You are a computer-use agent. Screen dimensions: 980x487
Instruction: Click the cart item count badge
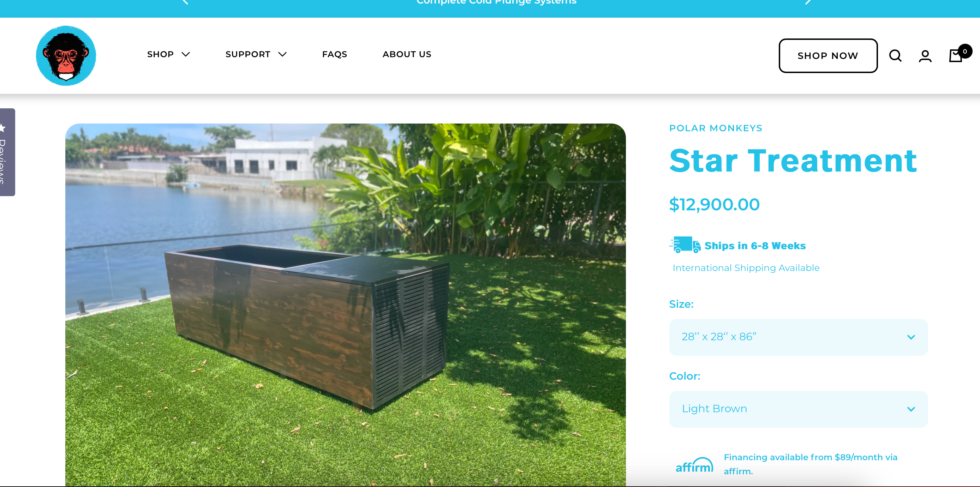click(x=965, y=51)
